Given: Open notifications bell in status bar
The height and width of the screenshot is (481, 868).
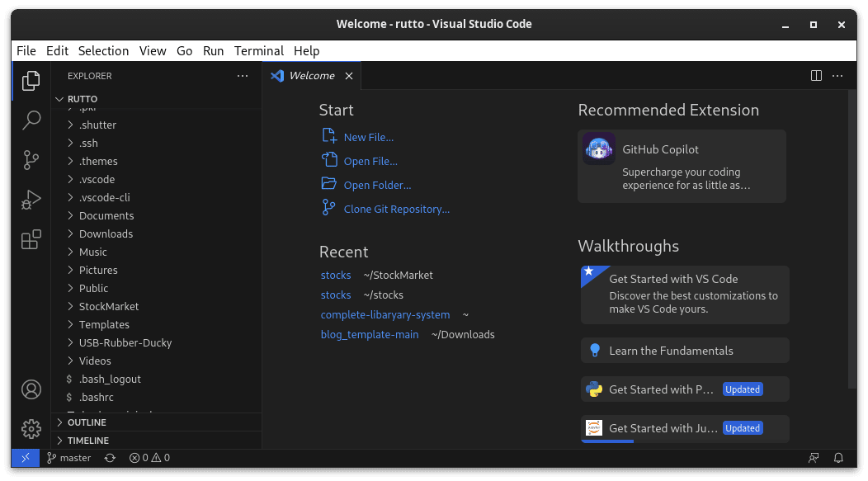Looking at the screenshot, I should pos(838,458).
